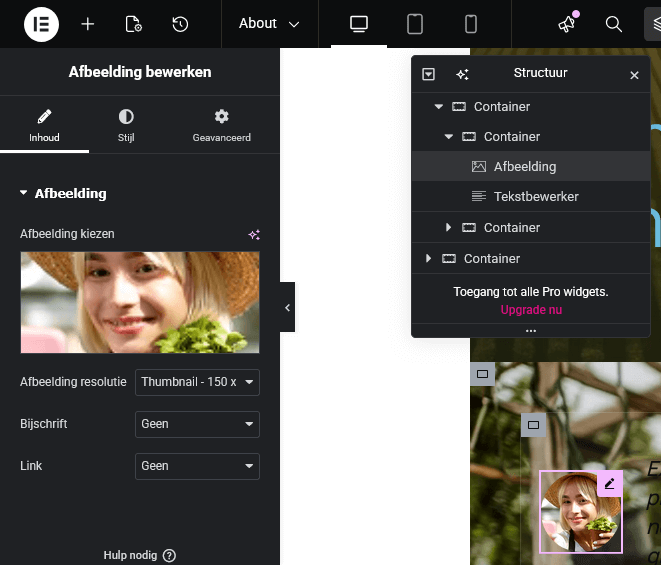Click the pencil edit icon on image widget
The width and height of the screenshot is (661, 565).
(610, 484)
